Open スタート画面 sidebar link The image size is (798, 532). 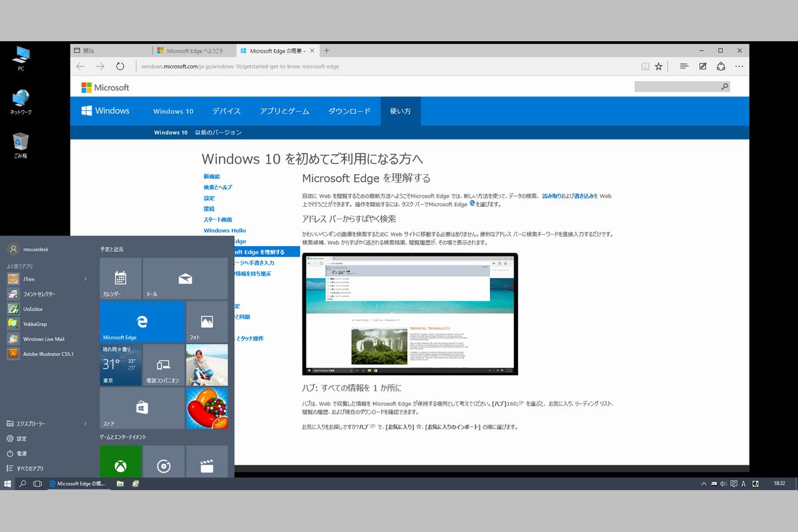coord(218,219)
